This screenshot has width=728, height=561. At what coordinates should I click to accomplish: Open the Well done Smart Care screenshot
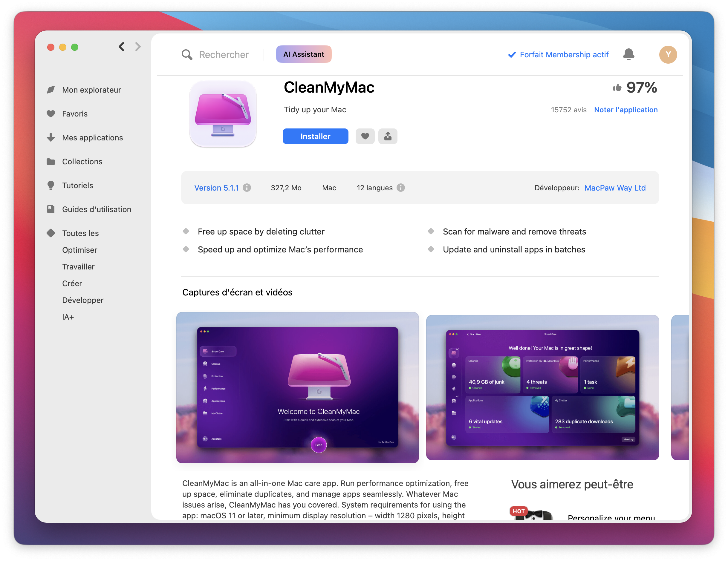pos(542,387)
